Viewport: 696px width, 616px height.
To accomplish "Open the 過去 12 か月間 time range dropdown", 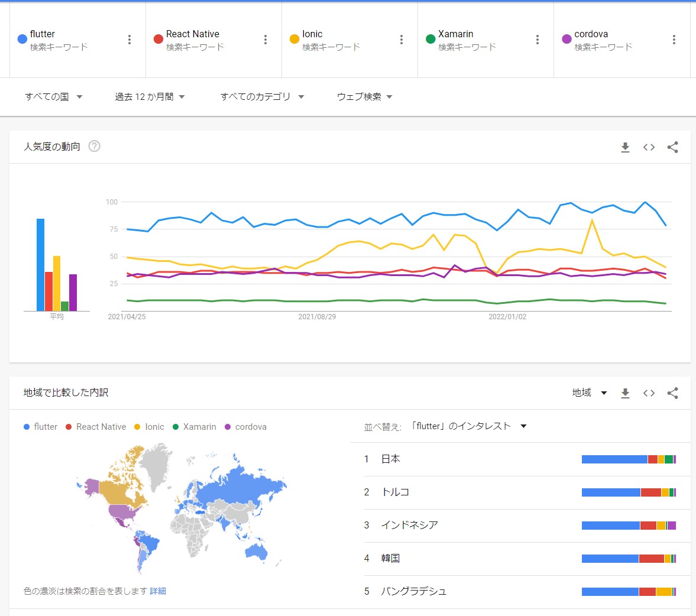I will (x=150, y=97).
